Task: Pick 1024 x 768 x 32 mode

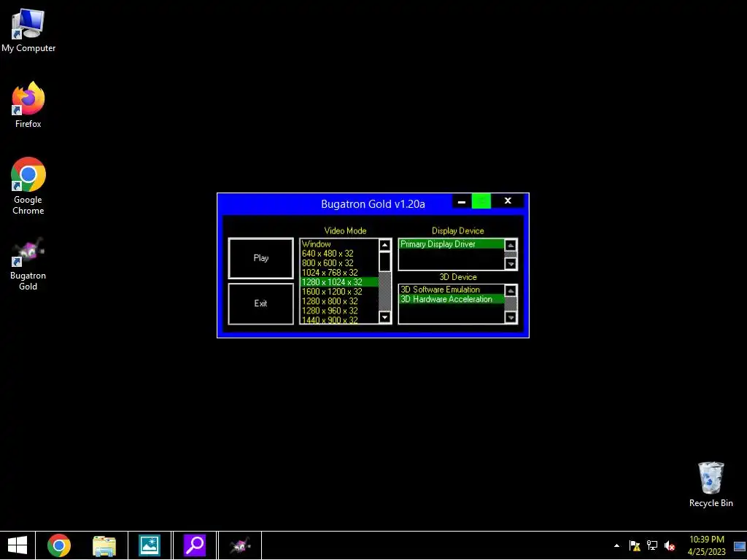Action: (338, 273)
